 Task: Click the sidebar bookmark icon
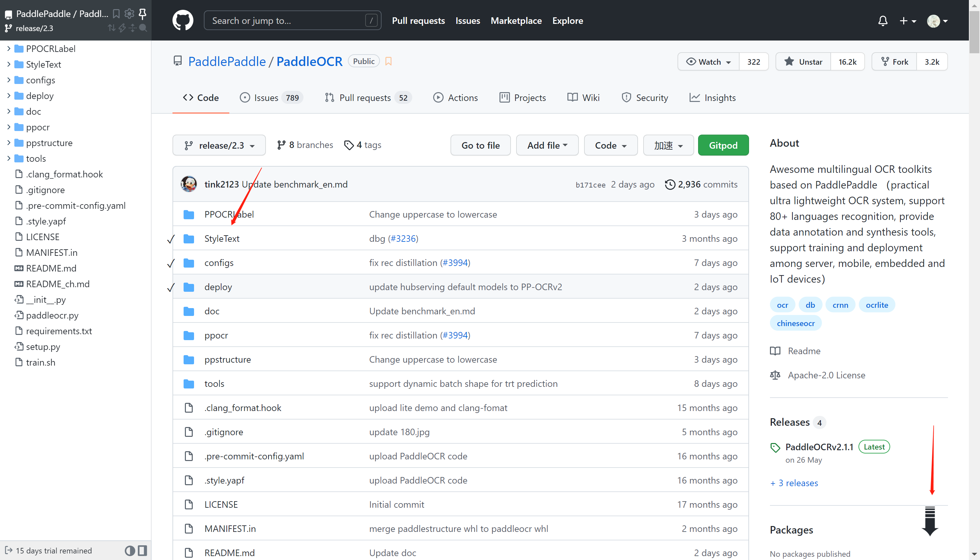tap(116, 14)
